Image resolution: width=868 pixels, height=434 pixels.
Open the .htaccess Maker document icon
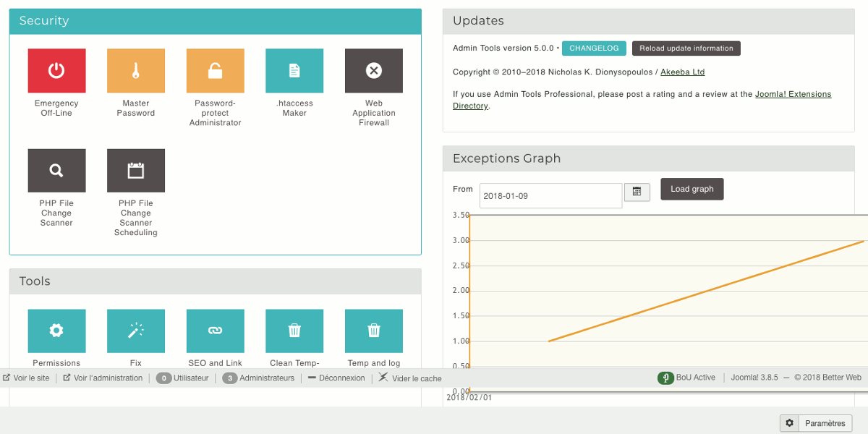tap(294, 71)
